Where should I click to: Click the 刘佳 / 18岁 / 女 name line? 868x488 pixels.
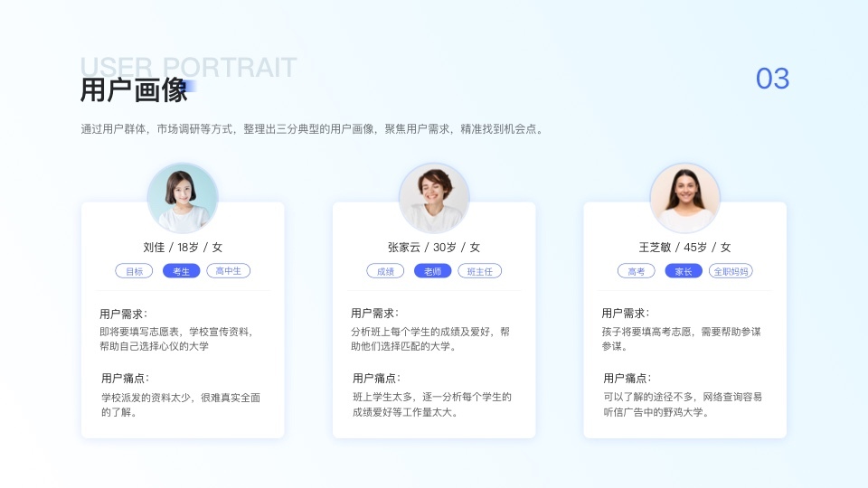[183, 248]
